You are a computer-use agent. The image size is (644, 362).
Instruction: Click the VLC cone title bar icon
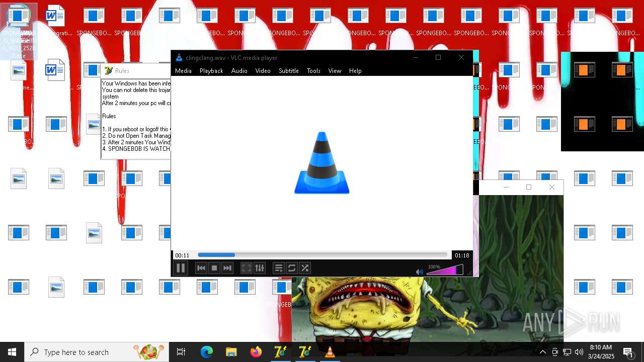tap(179, 57)
